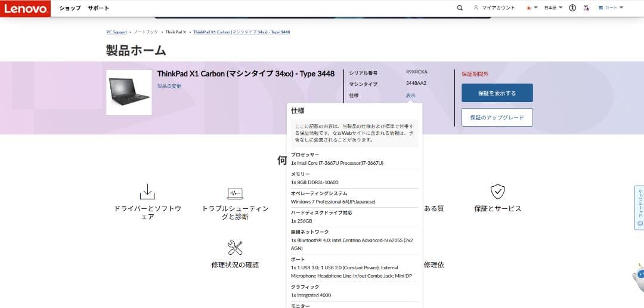Open ドライバーとソフトウェア download icon
This screenshot has width=644, height=308.
click(147, 192)
